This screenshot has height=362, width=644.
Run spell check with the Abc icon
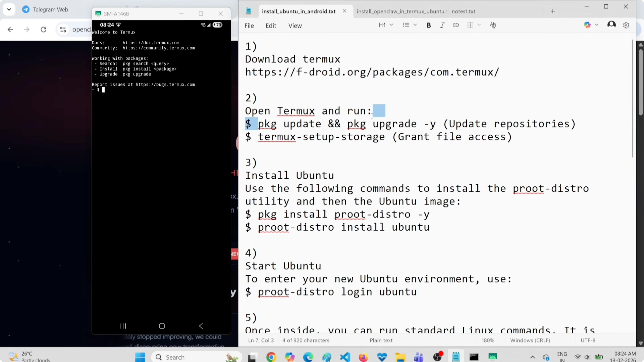click(493, 25)
